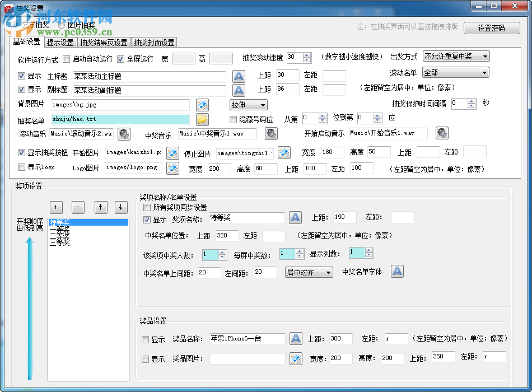The width and height of the screenshot is (532, 392).
Task: Select the 图片抽奖 radio button
Action: click(x=62, y=25)
